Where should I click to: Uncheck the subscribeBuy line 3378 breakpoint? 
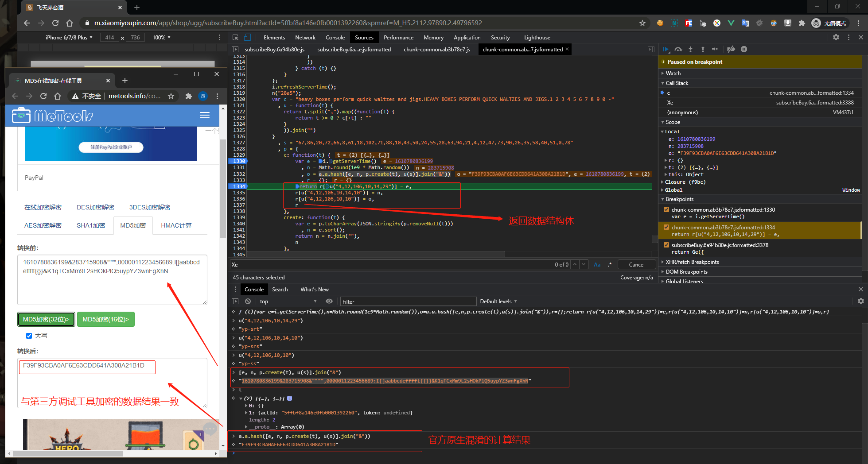pyautogui.click(x=666, y=245)
